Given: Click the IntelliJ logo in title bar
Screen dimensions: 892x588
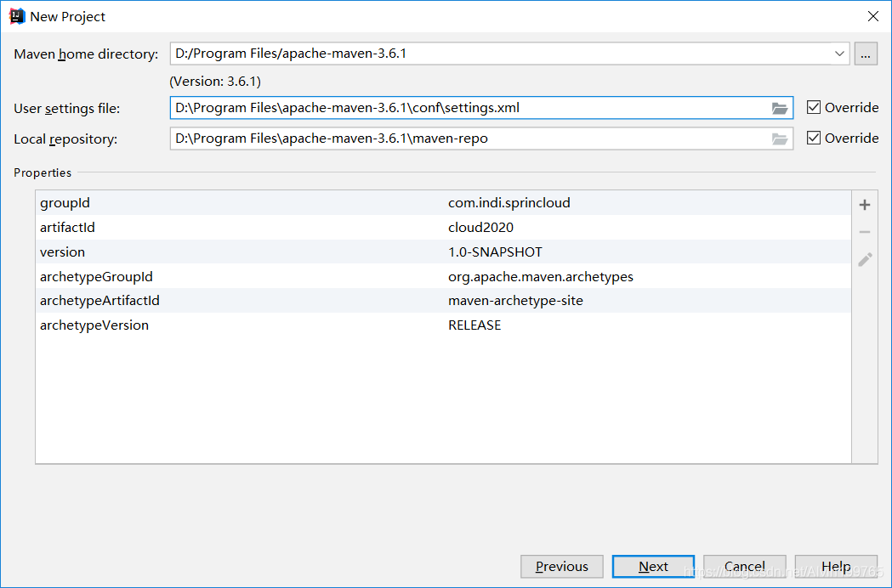Looking at the screenshot, I should (x=16, y=16).
